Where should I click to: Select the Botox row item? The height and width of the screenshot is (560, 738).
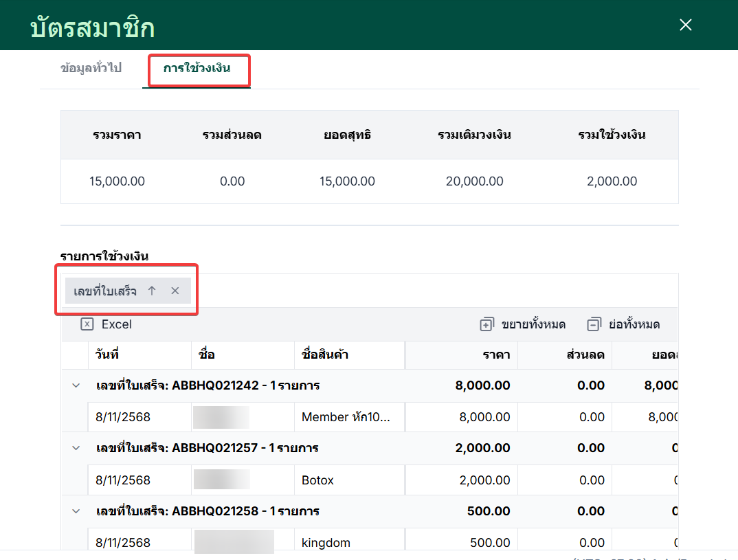(x=317, y=480)
